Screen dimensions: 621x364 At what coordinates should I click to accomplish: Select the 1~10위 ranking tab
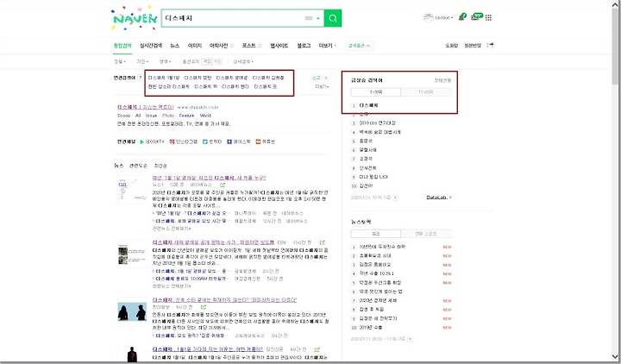(x=376, y=92)
